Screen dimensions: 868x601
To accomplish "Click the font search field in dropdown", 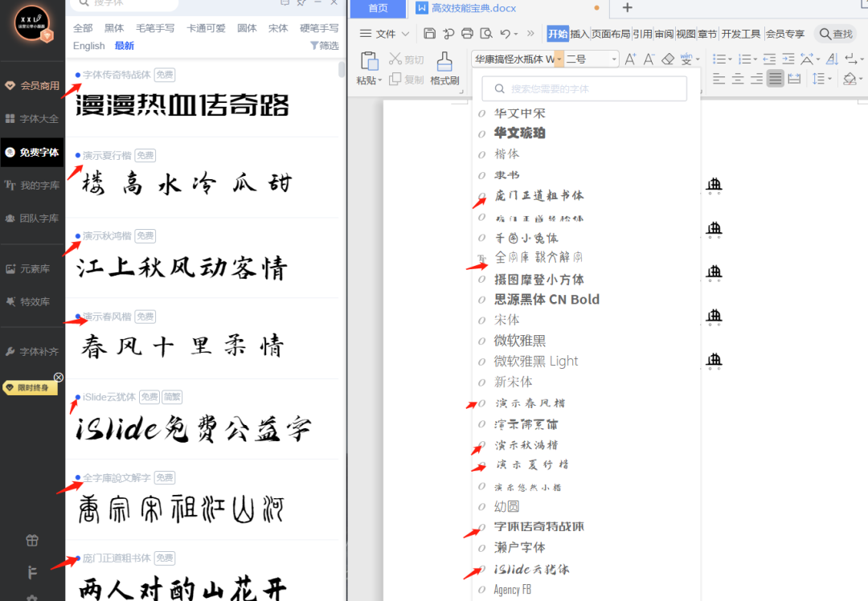I will click(x=584, y=88).
